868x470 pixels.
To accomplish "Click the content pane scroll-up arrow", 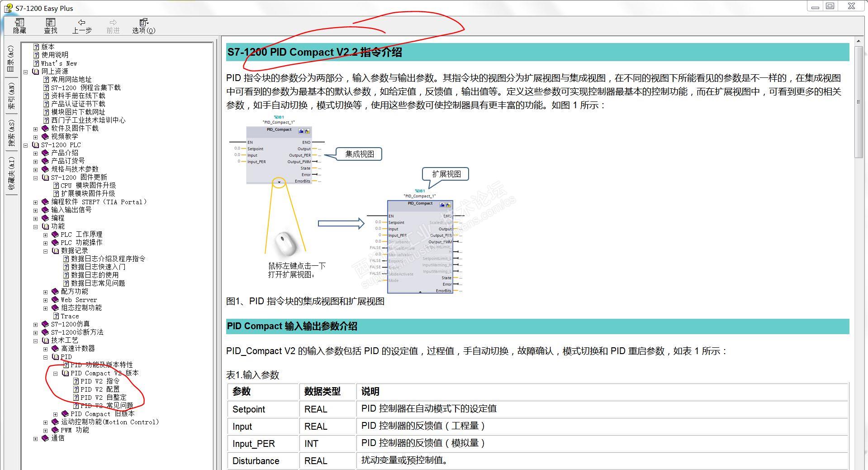I will pos(859,42).
